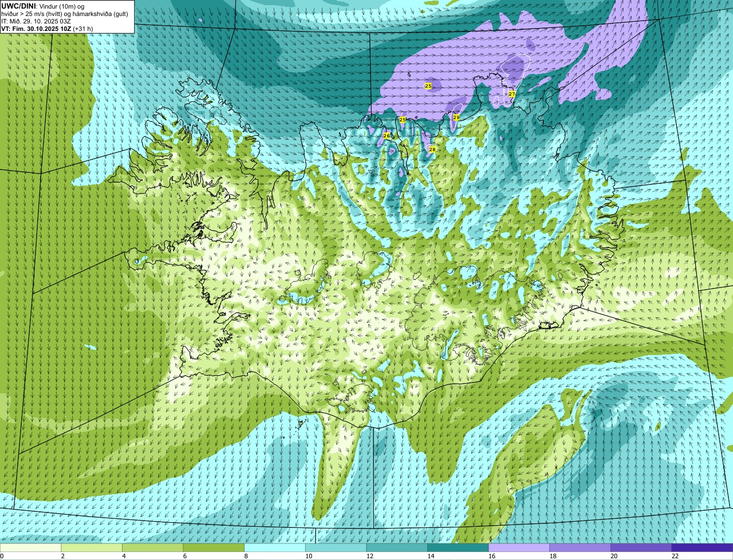Click the legend tick label 16
Image resolution: width=733 pixels, height=560 pixels.
pos(492,556)
